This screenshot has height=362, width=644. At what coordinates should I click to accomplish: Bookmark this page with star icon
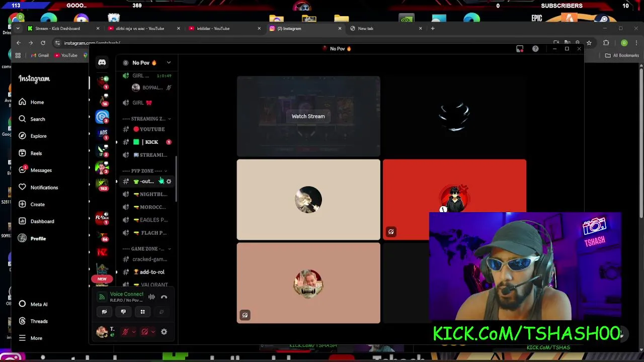click(x=589, y=43)
